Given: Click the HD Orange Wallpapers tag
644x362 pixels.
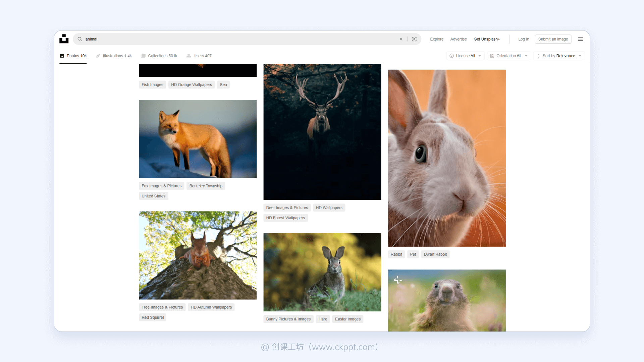Looking at the screenshot, I should [x=192, y=85].
